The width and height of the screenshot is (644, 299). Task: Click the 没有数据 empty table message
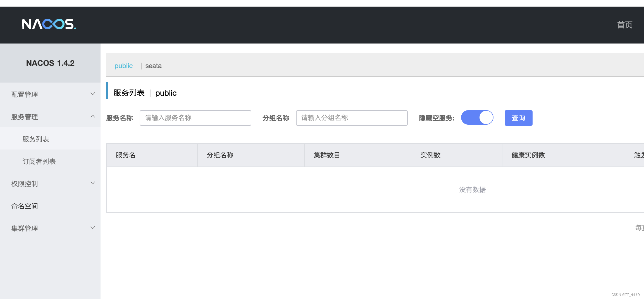473,190
